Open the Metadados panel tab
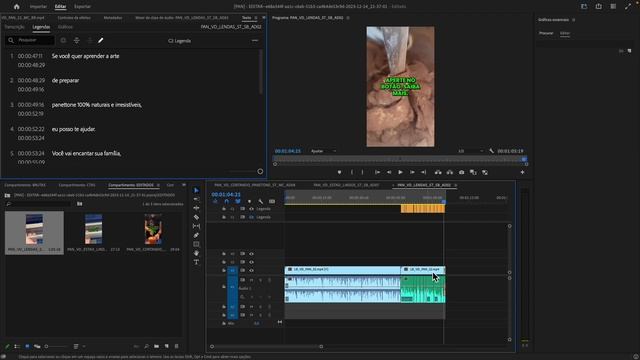Screen dimensions: 640x360 tap(113, 18)
